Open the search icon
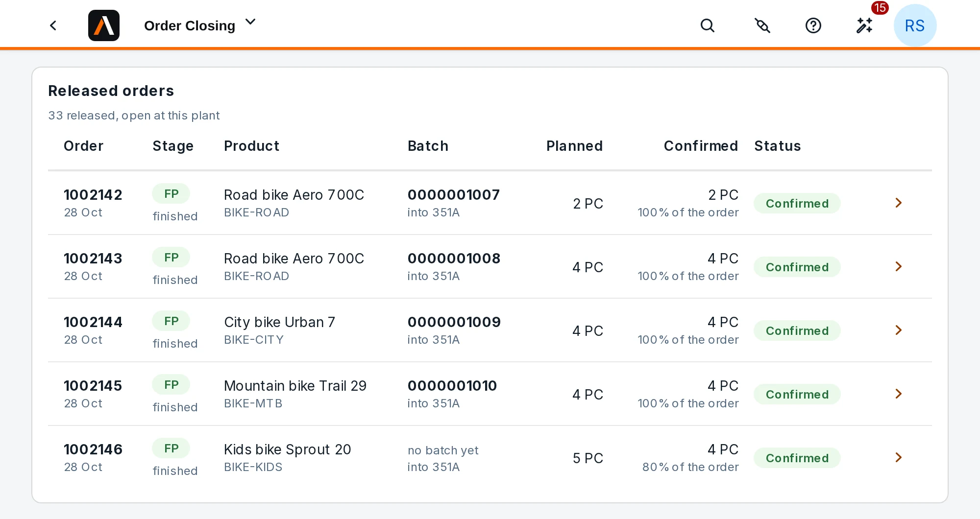The height and width of the screenshot is (519, 980). (x=707, y=25)
